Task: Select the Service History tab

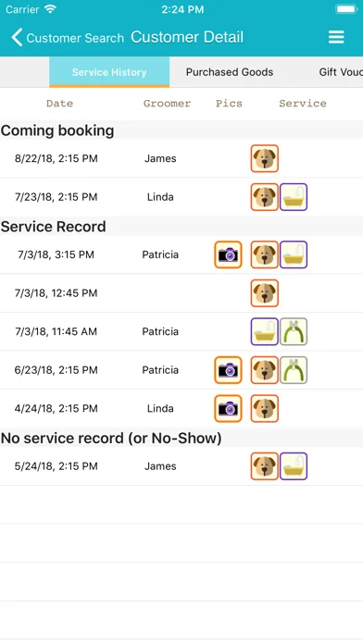Action: (x=109, y=72)
